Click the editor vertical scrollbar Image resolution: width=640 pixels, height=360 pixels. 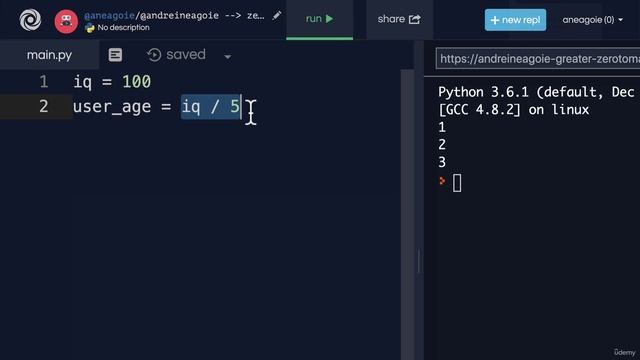(x=407, y=215)
